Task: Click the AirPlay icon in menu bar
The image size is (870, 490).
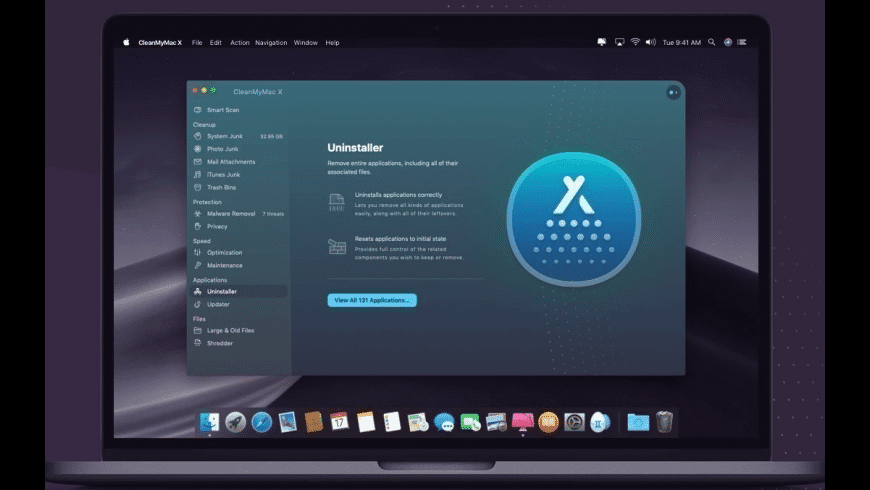Action: coord(619,42)
